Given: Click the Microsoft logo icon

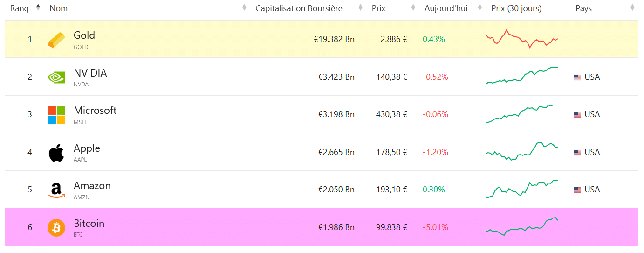Looking at the screenshot, I should click(x=56, y=115).
